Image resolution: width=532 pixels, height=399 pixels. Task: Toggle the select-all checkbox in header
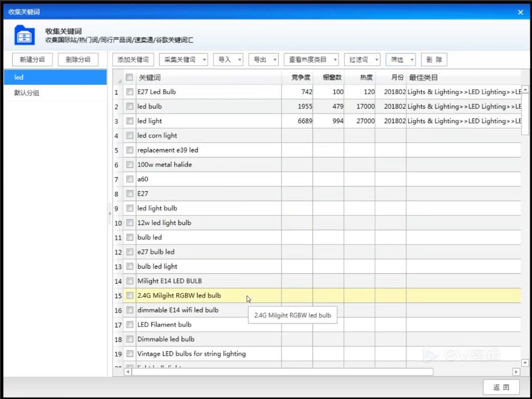[x=129, y=78]
